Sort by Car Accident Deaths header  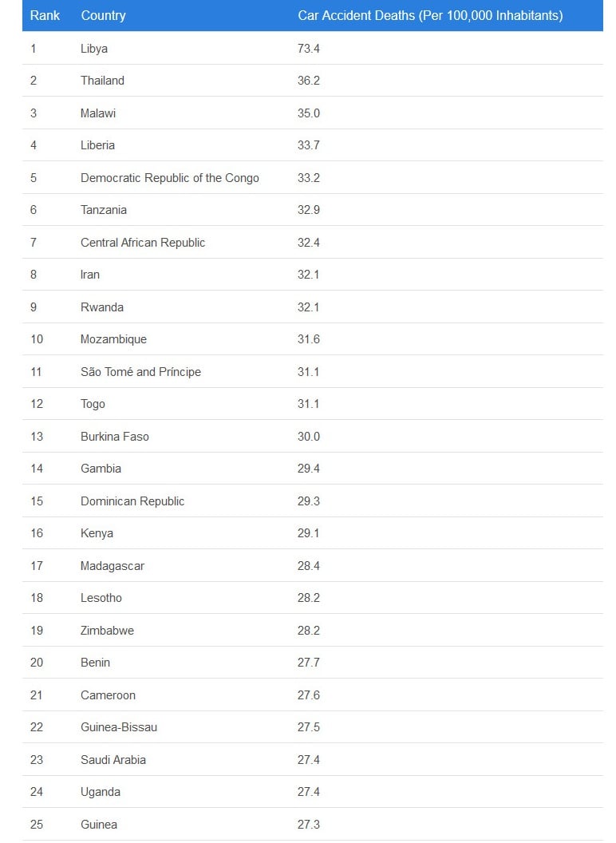click(430, 15)
